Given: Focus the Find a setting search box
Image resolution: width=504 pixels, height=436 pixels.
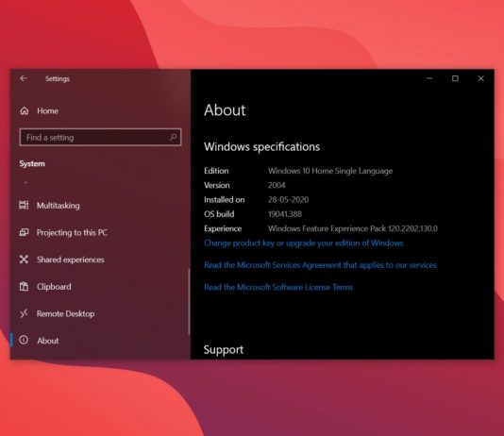Looking at the screenshot, I should click(100, 137).
